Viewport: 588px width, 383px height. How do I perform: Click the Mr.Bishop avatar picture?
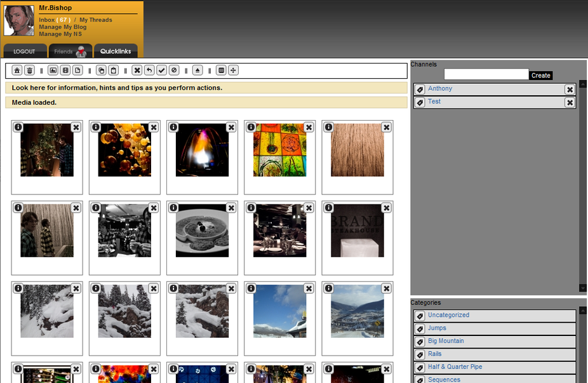tap(19, 20)
